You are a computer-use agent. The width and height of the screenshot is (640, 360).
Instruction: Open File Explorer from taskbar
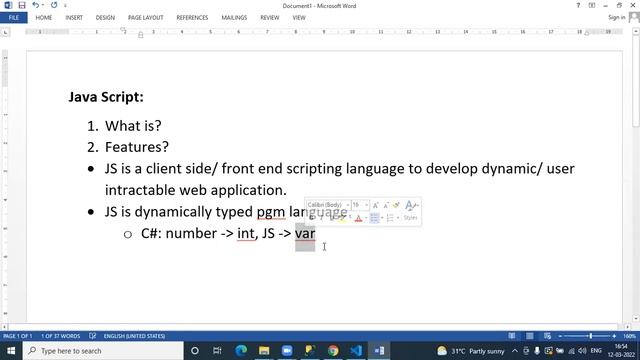click(264, 351)
